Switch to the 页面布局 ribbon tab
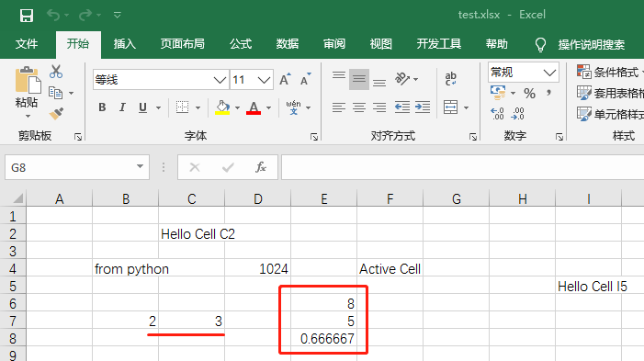 click(x=182, y=44)
